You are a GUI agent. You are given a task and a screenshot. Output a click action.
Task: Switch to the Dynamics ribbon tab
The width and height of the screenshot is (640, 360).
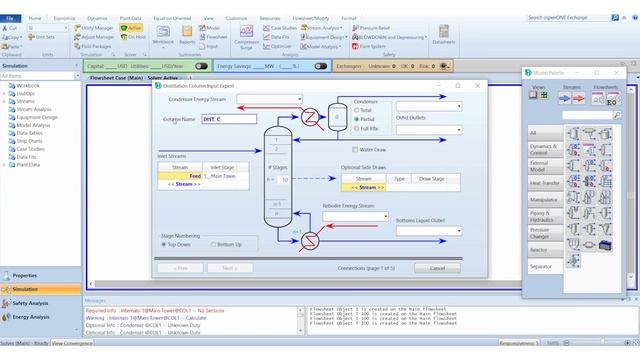pyautogui.click(x=97, y=18)
